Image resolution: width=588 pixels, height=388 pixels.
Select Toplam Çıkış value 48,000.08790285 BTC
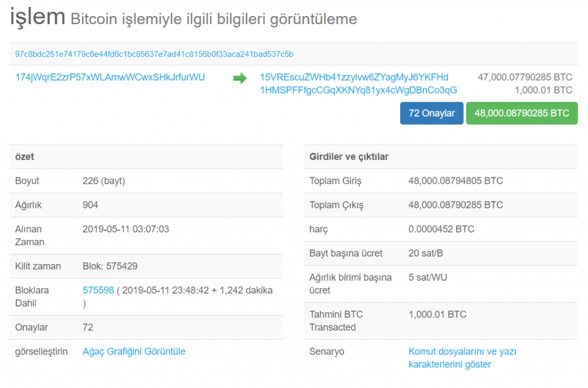click(x=455, y=205)
